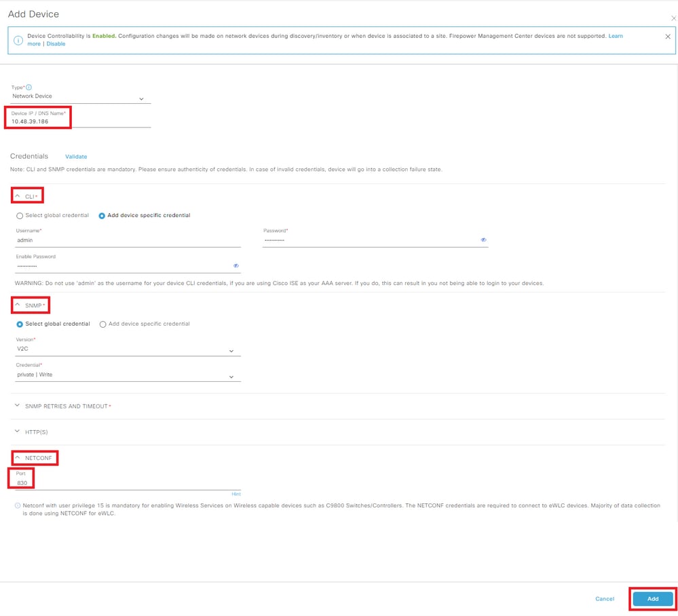Choose CLI Add device specific credential

(x=102, y=216)
